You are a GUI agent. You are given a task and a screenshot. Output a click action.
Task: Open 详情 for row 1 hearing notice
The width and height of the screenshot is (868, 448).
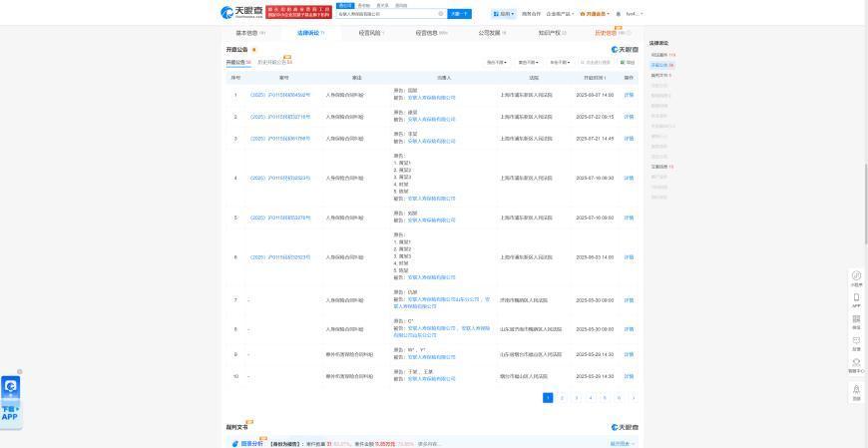point(629,95)
